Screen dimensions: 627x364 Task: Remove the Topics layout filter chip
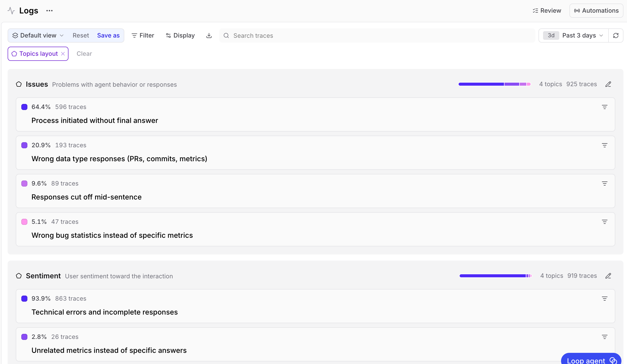coord(63,53)
